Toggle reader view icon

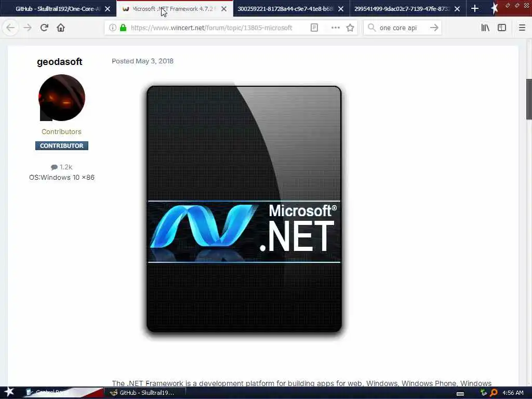point(314,28)
